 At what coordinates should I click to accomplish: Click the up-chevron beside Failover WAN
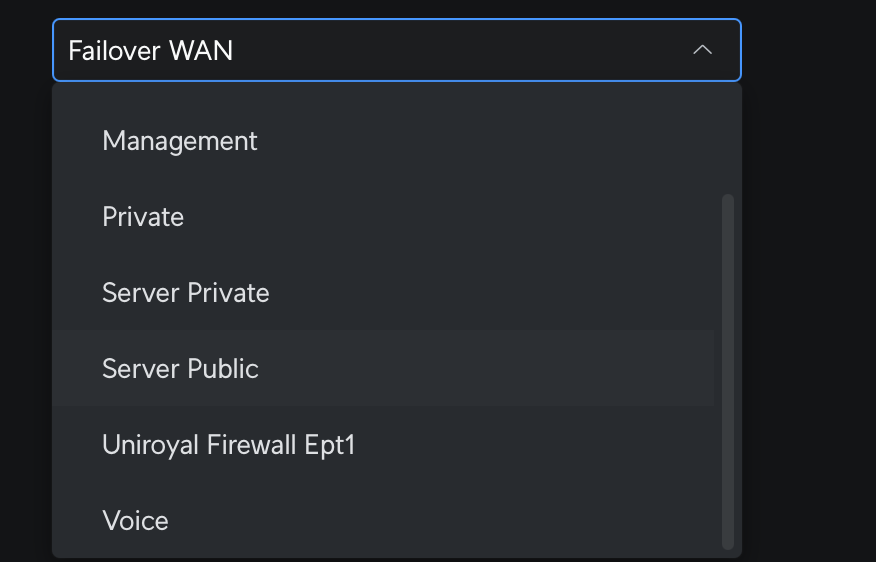[702, 50]
